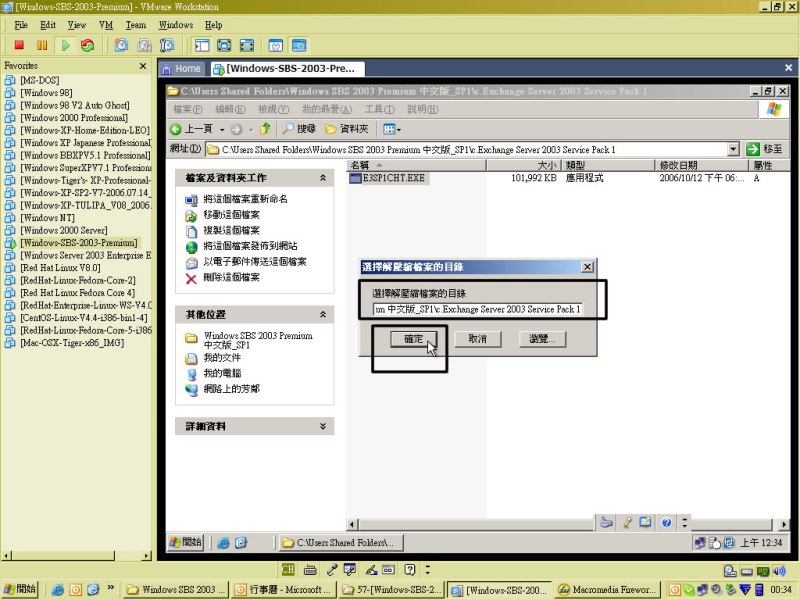Viewport: 800px width, 600px height.
Task: Sort by the 修改日期 column header
Action: click(x=701, y=165)
